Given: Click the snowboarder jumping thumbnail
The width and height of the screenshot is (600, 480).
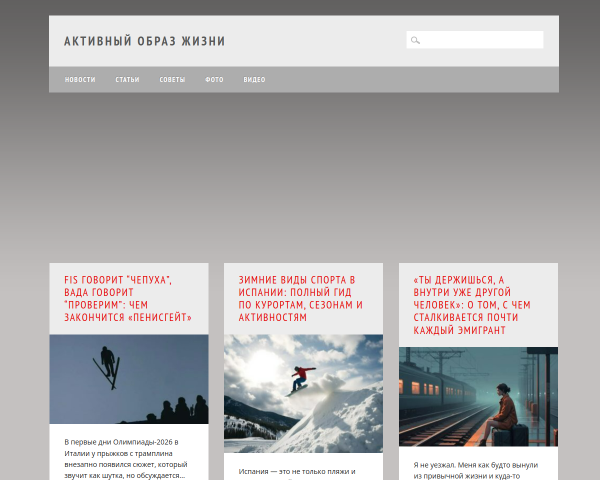Looking at the screenshot, I should coord(303,393).
